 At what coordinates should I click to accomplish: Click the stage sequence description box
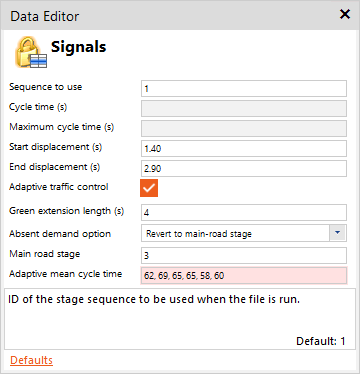(x=180, y=319)
